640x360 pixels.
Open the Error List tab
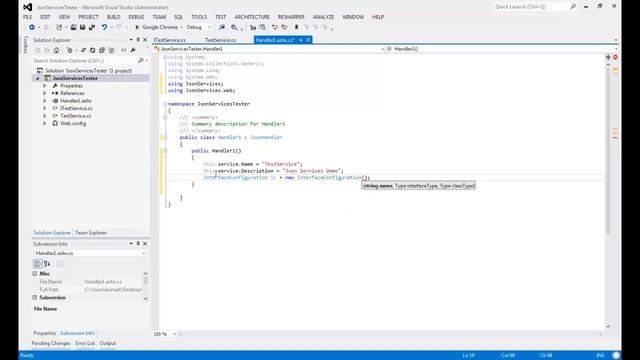[85, 343]
